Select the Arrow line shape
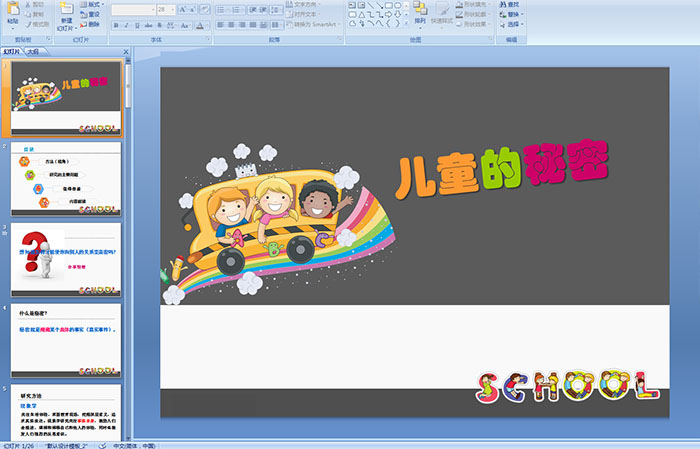700x449 pixels. coord(379,5)
